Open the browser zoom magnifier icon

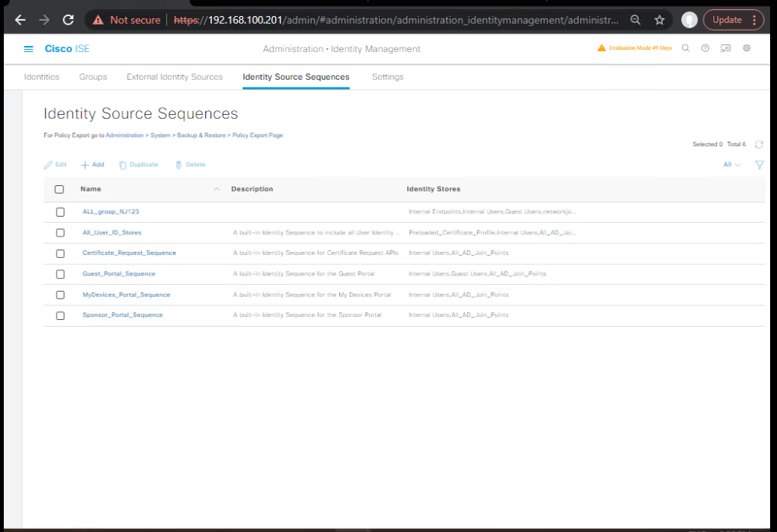tap(635, 20)
